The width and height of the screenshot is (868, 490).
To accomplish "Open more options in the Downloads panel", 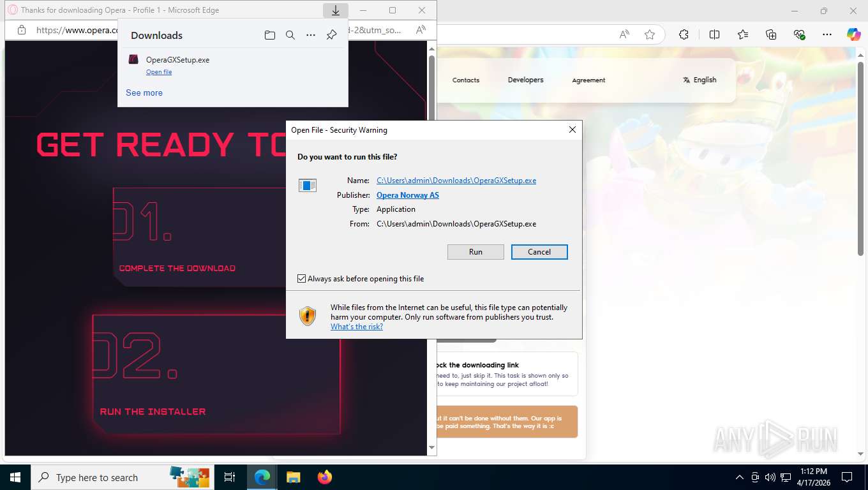I will click(x=311, y=35).
